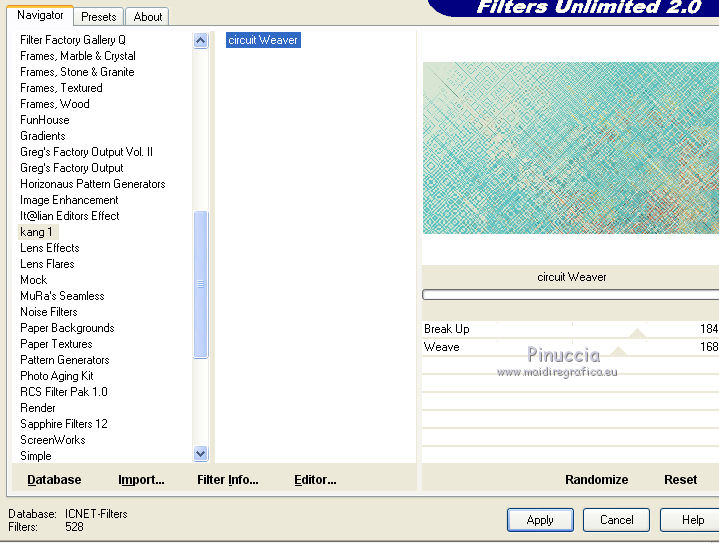Screen dimensions: 719x543
Task: Select Filter Factory Gallery Q category
Action: tap(73, 40)
